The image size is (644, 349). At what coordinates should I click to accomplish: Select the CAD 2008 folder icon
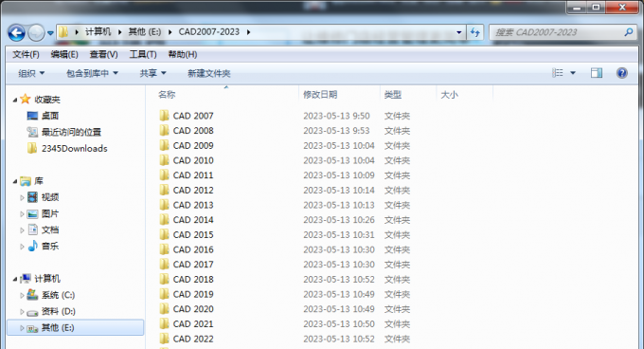point(164,130)
